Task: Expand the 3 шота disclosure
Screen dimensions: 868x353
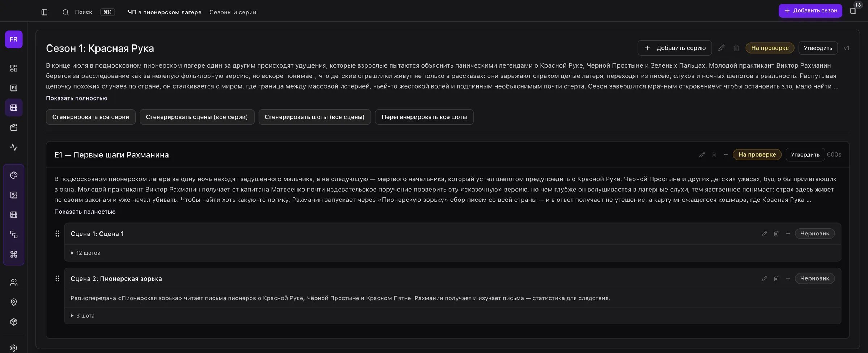Action: 82,316
